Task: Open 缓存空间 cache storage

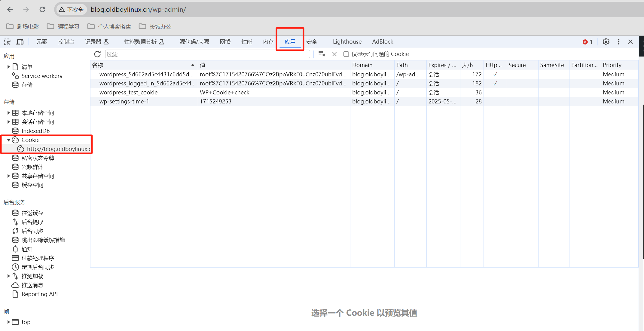Action: click(x=32, y=185)
